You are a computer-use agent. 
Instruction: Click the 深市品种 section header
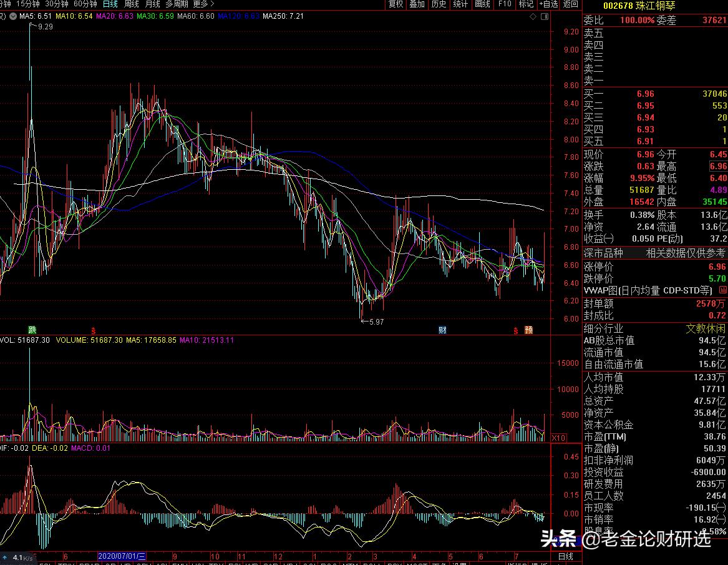click(603, 253)
